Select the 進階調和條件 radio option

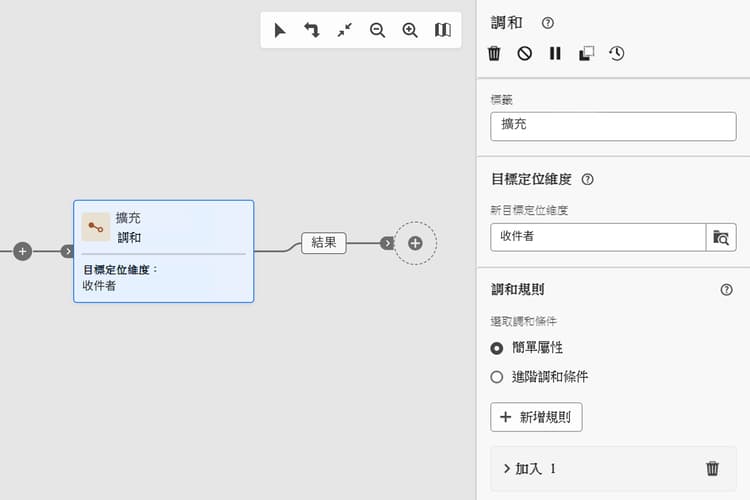coord(496,377)
